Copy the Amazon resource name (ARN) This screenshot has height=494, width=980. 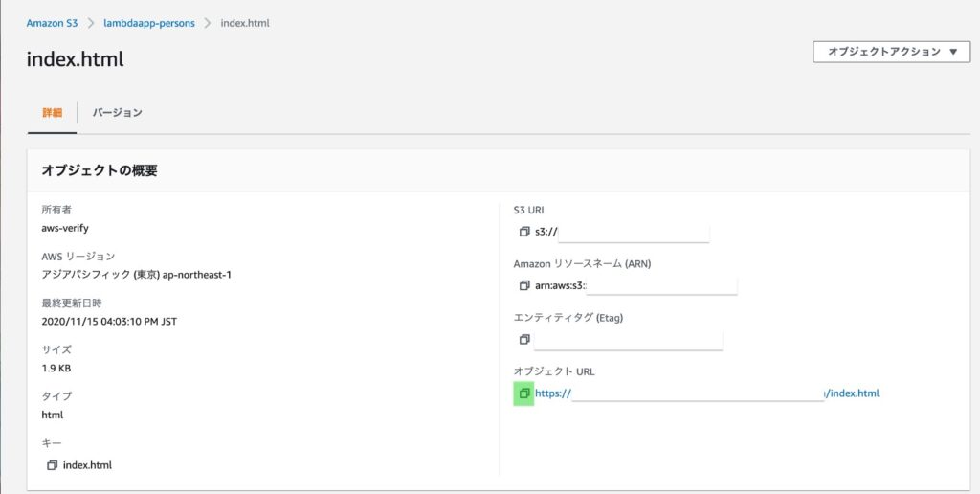point(523,285)
